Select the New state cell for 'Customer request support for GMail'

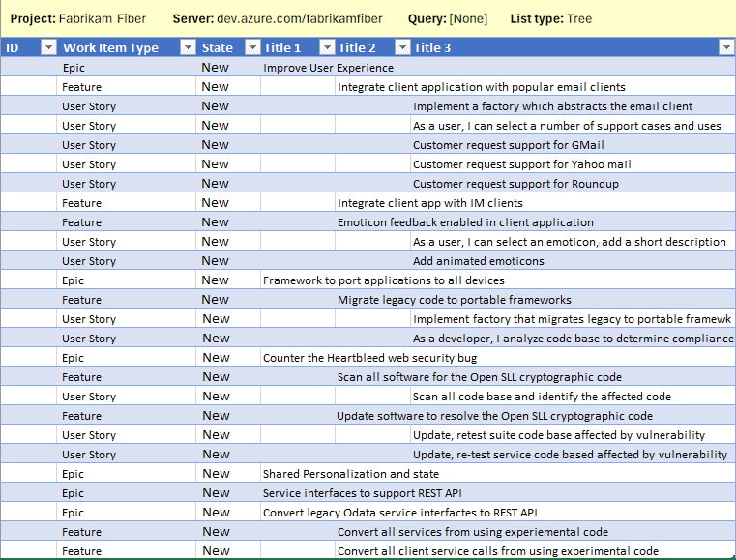(x=228, y=145)
